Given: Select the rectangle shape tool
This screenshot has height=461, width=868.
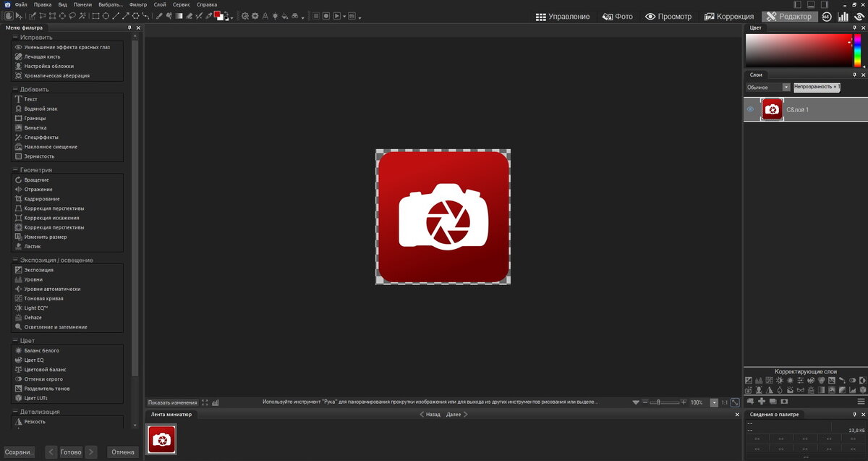Looking at the screenshot, I should pos(95,15).
